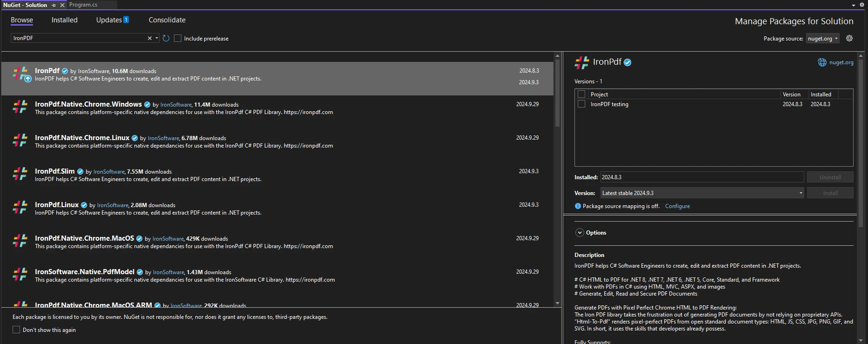
Task: Check the select-all Project header checkbox
Action: point(581,94)
